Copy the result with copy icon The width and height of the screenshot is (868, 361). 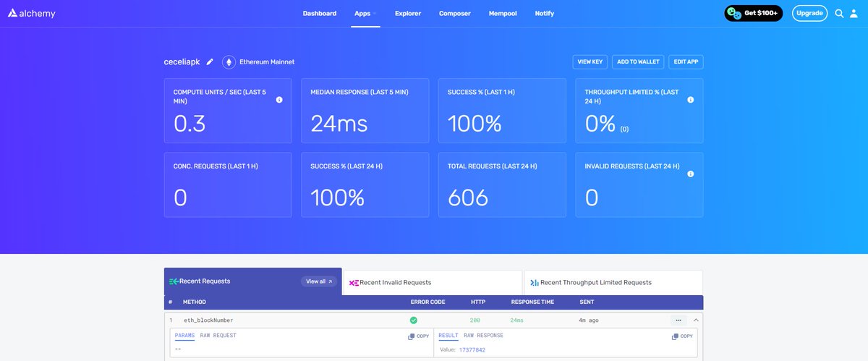675,336
